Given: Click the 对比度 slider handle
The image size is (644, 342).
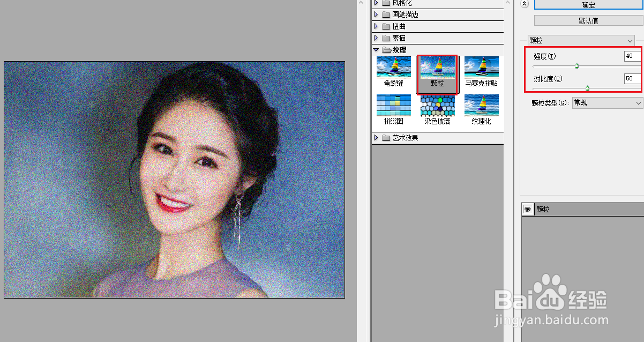Looking at the screenshot, I should point(587,88).
